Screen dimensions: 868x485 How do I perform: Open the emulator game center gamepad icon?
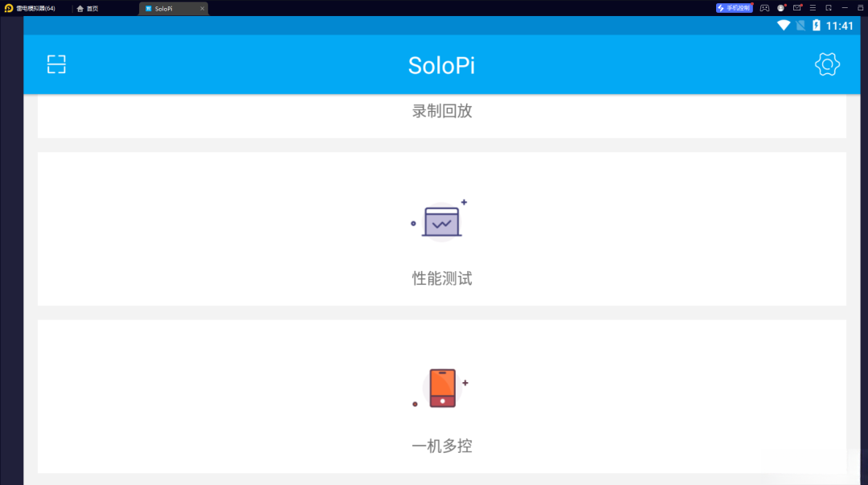pyautogui.click(x=764, y=8)
